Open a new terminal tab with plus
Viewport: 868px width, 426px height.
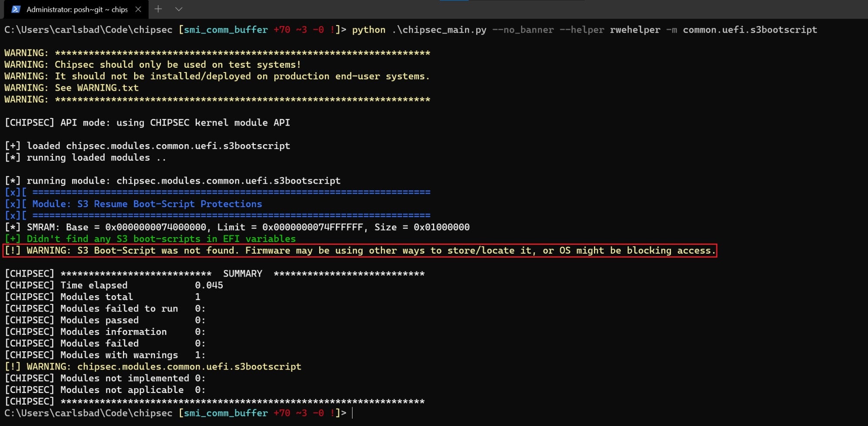[158, 9]
